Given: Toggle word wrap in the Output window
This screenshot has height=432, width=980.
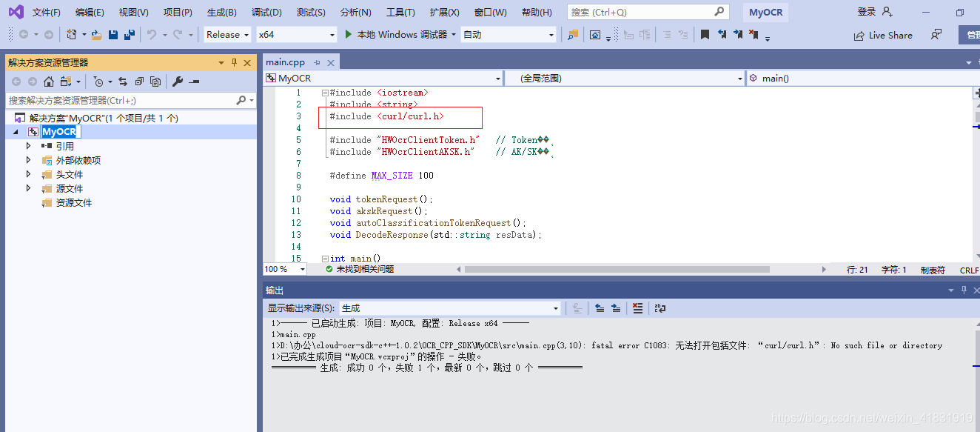Looking at the screenshot, I should point(660,308).
